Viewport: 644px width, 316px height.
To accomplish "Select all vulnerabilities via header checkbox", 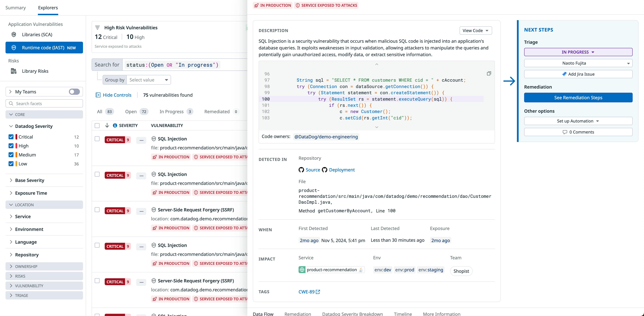I will point(97,125).
